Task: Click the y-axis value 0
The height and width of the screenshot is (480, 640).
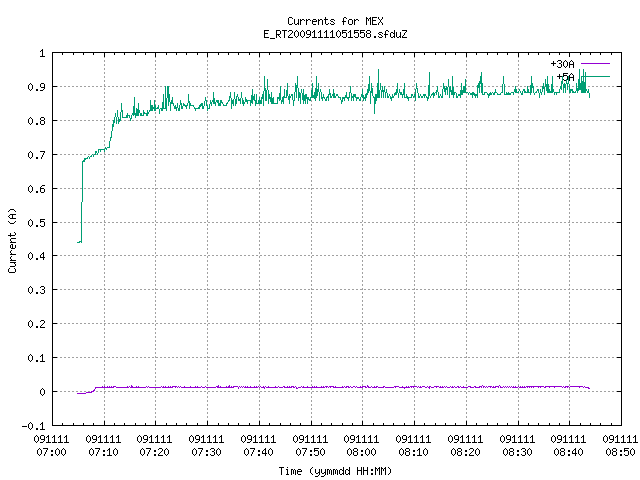Action: [x=42, y=392]
